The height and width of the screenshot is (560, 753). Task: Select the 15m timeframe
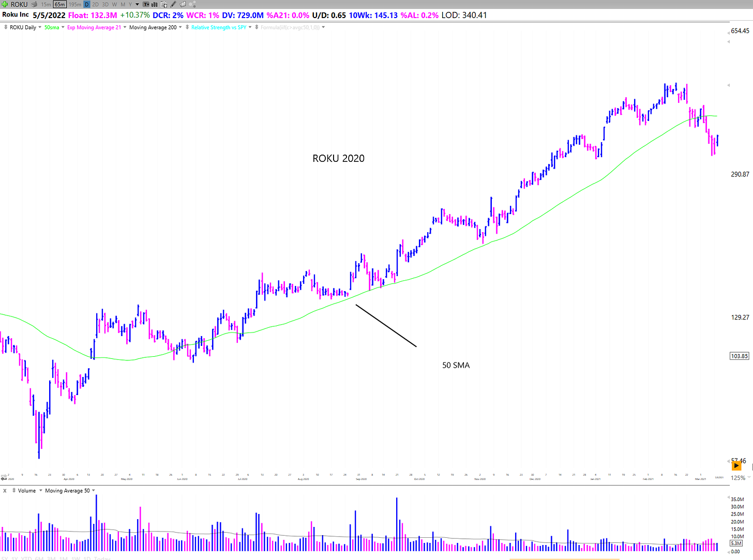click(x=46, y=4)
